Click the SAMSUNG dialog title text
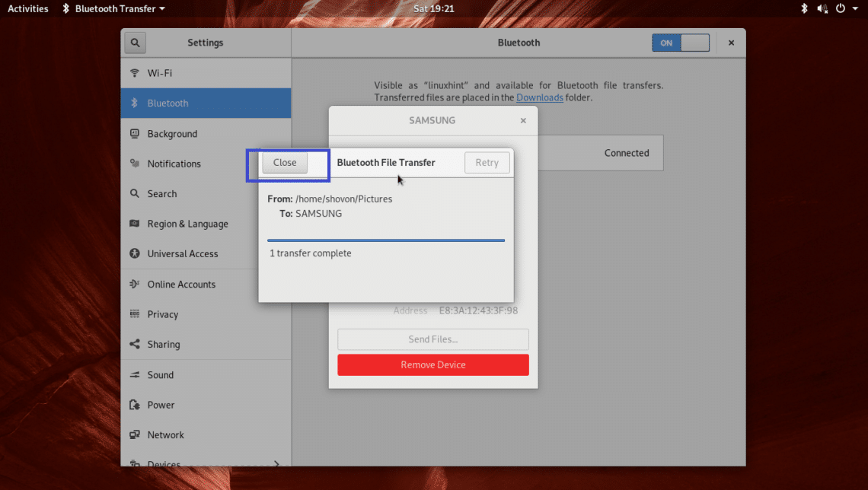 coord(432,120)
